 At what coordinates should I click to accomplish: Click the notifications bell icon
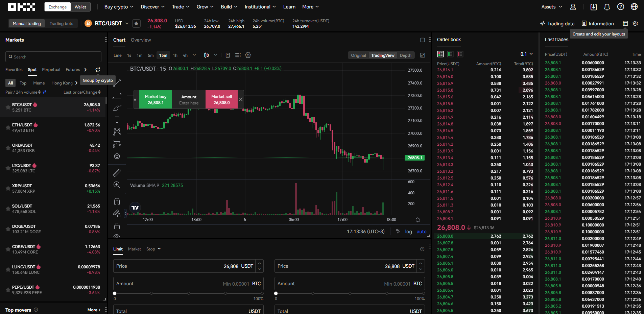(x=607, y=7)
